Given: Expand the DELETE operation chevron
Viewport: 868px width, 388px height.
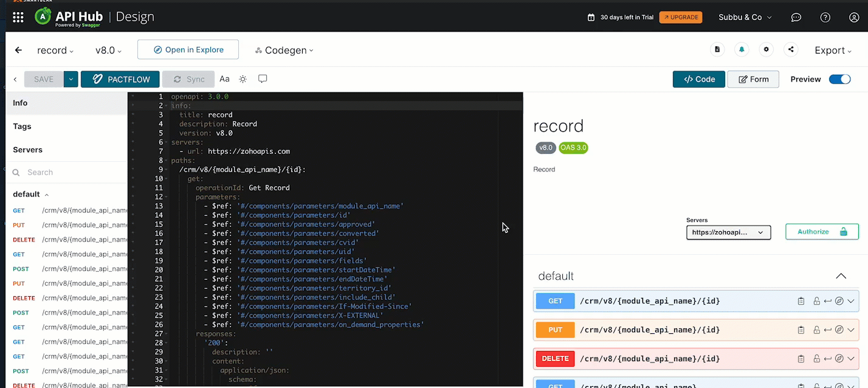Looking at the screenshot, I should click(851, 359).
